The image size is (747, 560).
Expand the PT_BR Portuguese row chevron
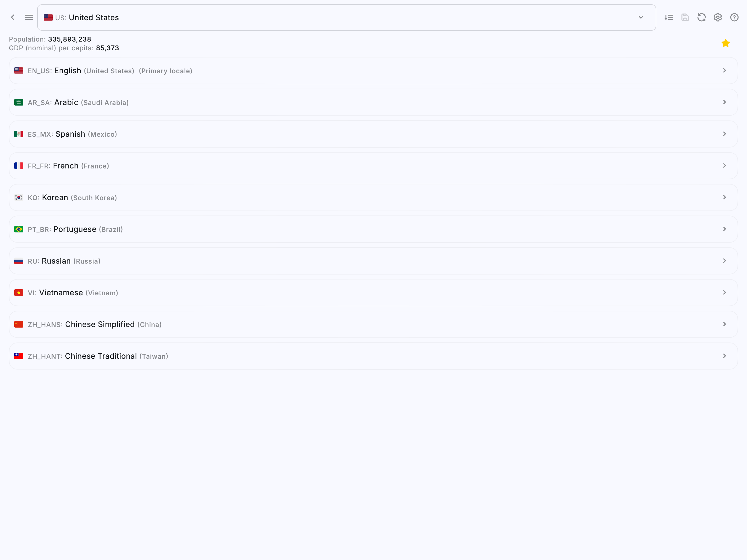(x=724, y=229)
